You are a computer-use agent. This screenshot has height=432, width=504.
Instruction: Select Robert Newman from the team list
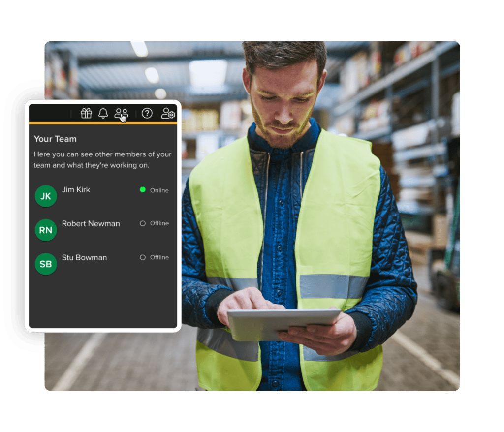[91, 223]
